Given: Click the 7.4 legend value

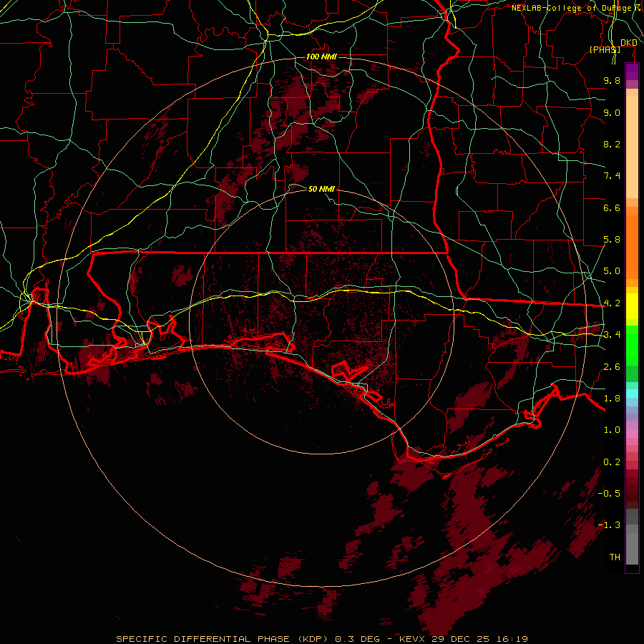Looking at the screenshot, I should (x=612, y=176).
